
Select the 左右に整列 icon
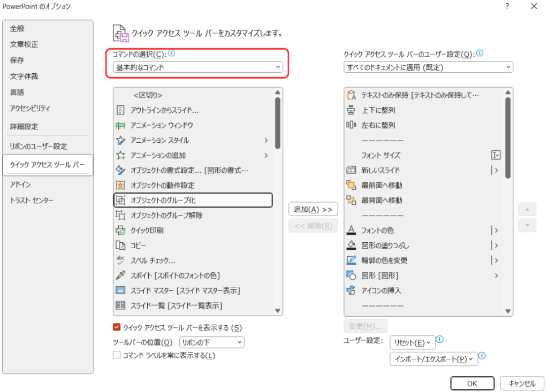351,125
